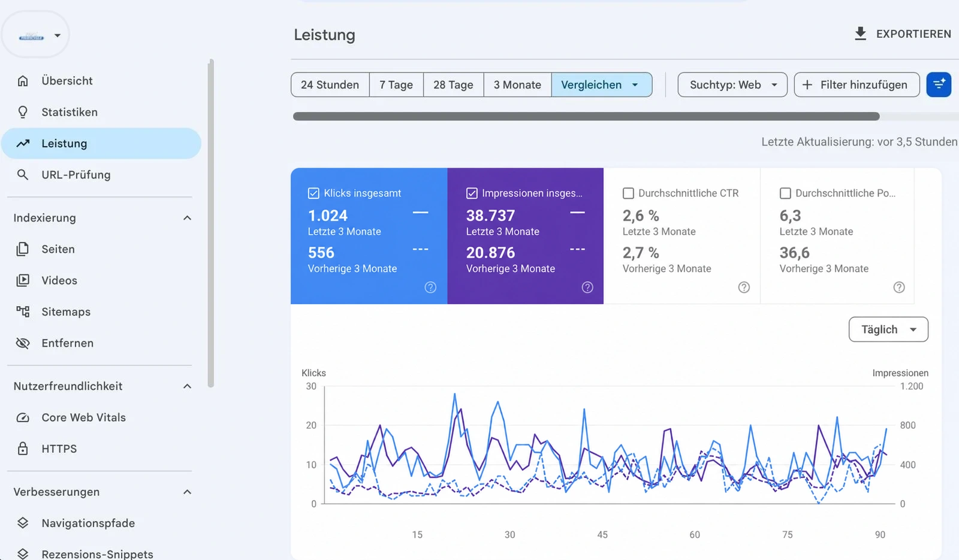The height and width of the screenshot is (560, 959).
Task: Open help icon on Impressionen card
Action: pyautogui.click(x=587, y=287)
